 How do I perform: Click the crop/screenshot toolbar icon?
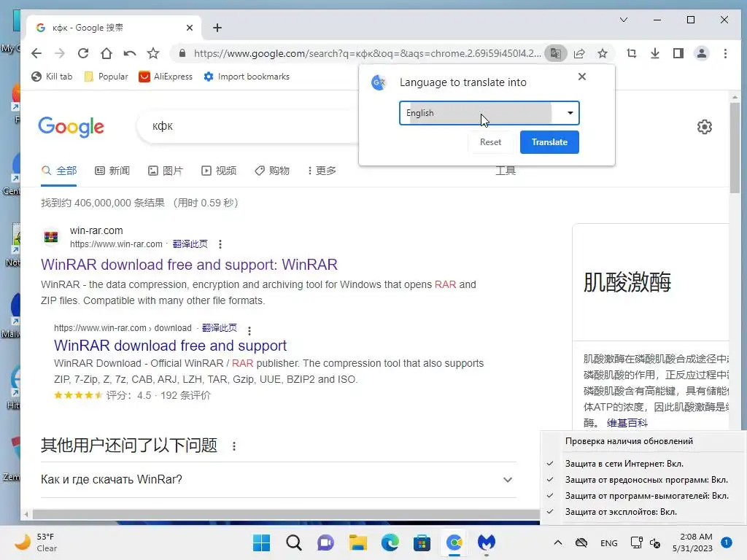click(x=632, y=53)
